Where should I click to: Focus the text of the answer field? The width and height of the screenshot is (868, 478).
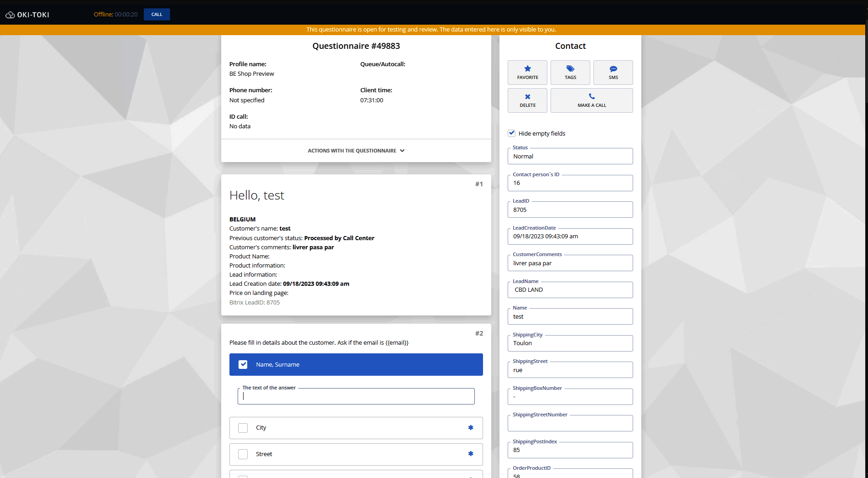click(x=356, y=396)
